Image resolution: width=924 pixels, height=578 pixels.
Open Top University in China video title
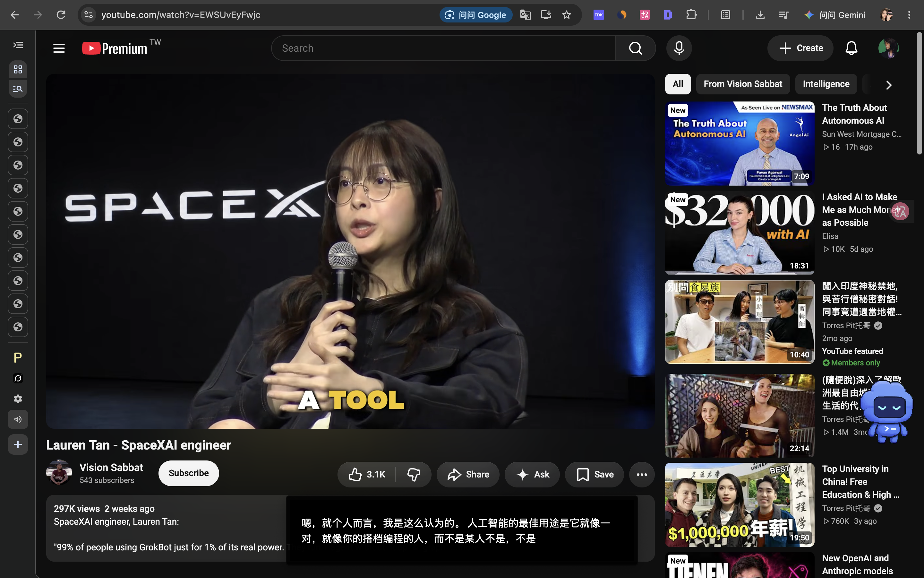click(860, 482)
